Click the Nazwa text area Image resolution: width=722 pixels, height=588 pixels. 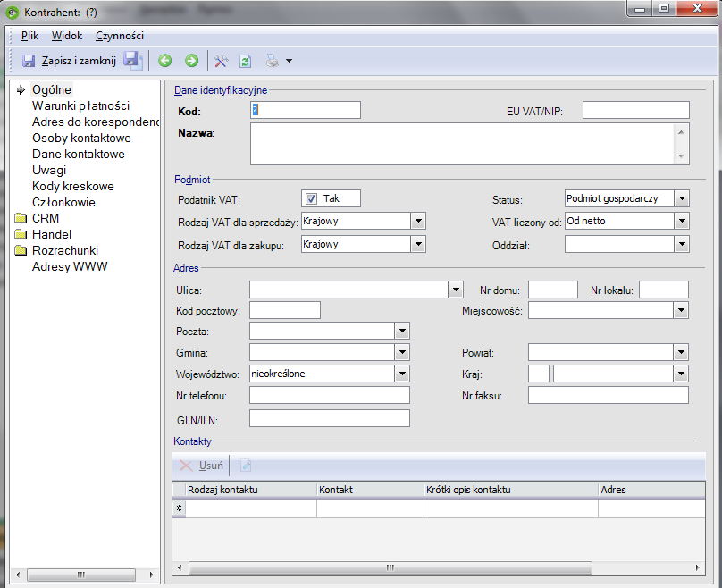[463, 144]
